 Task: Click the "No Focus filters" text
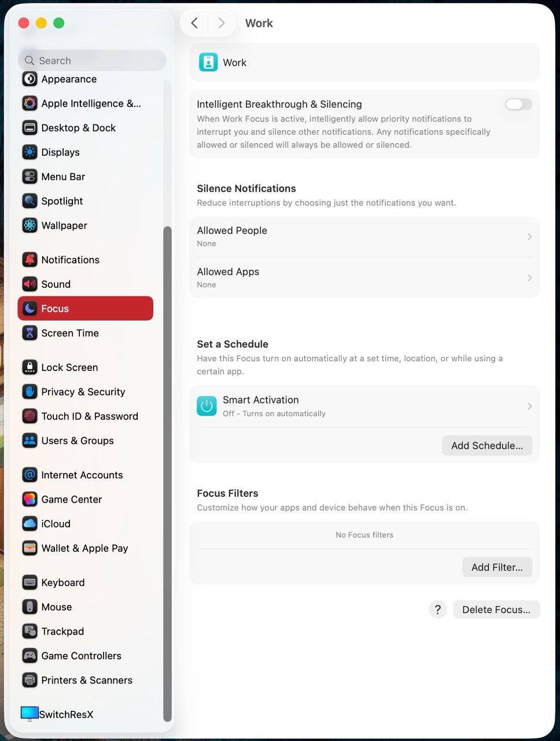pyautogui.click(x=364, y=535)
